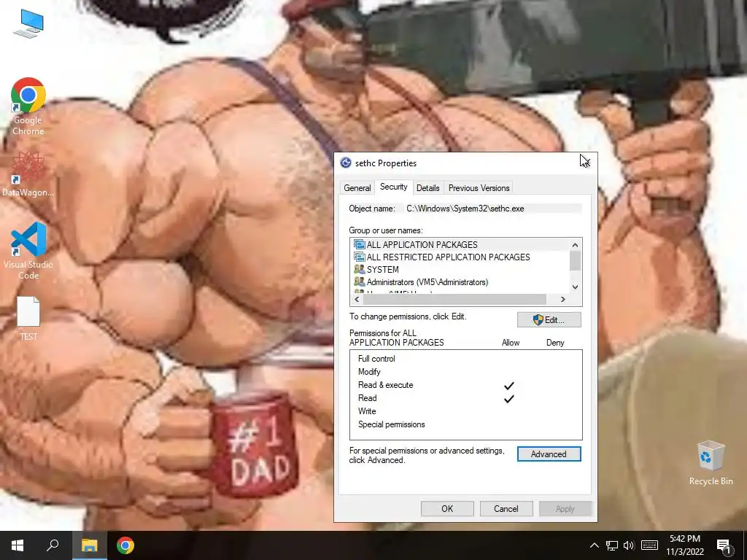Select the DataWagon desktop shortcut

point(28,174)
